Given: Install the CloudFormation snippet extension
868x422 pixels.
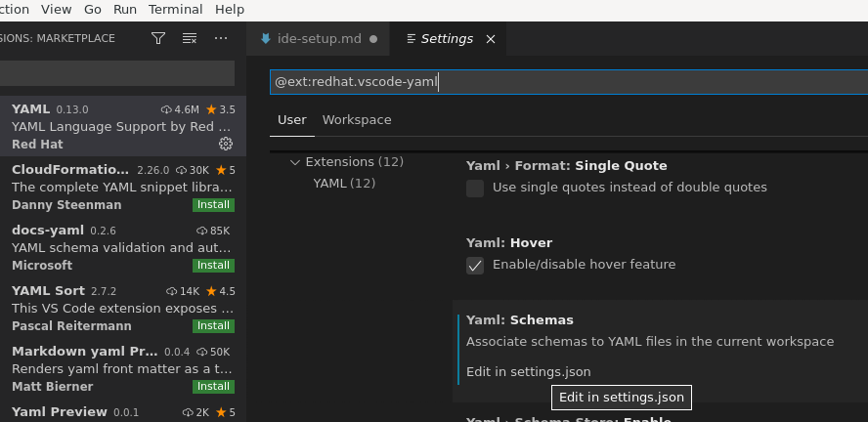Looking at the screenshot, I should (214, 204).
